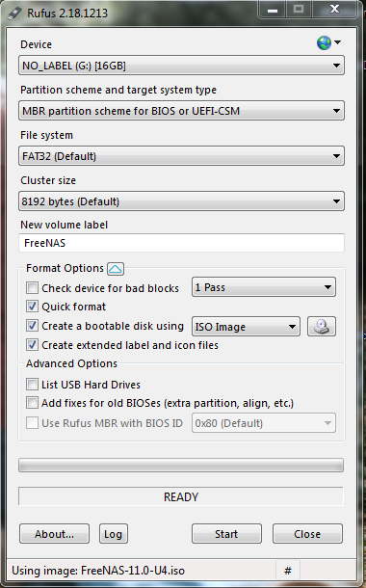Viewport: 366px width, 588px height.
Task: Close the Rufus window via title bar X
Action: pos(334,10)
